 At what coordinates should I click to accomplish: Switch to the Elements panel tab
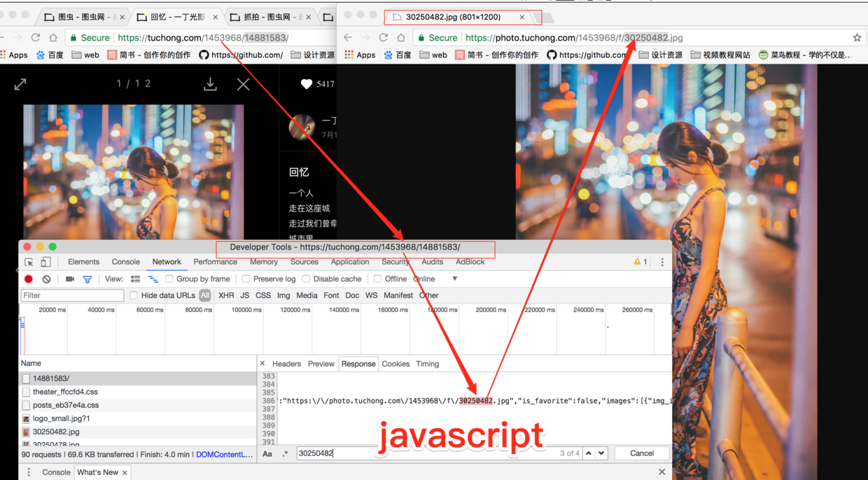[83, 262]
